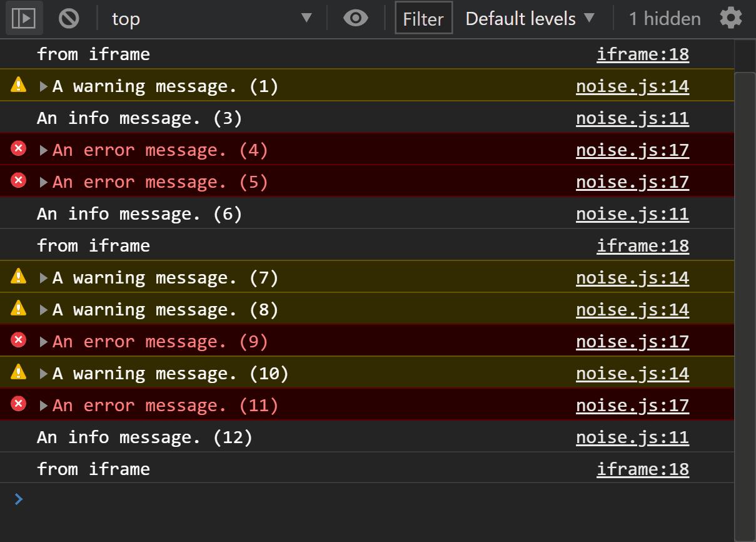Viewport: 756px width, 542px height.
Task: Open a live expression with the eye icon
Action: coord(355,18)
